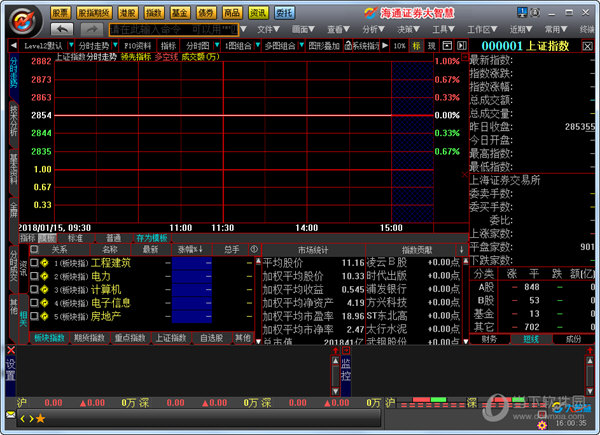The height and width of the screenshot is (435, 600).
Task: Open the 股票 category button
Action: (x=60, y=13)
